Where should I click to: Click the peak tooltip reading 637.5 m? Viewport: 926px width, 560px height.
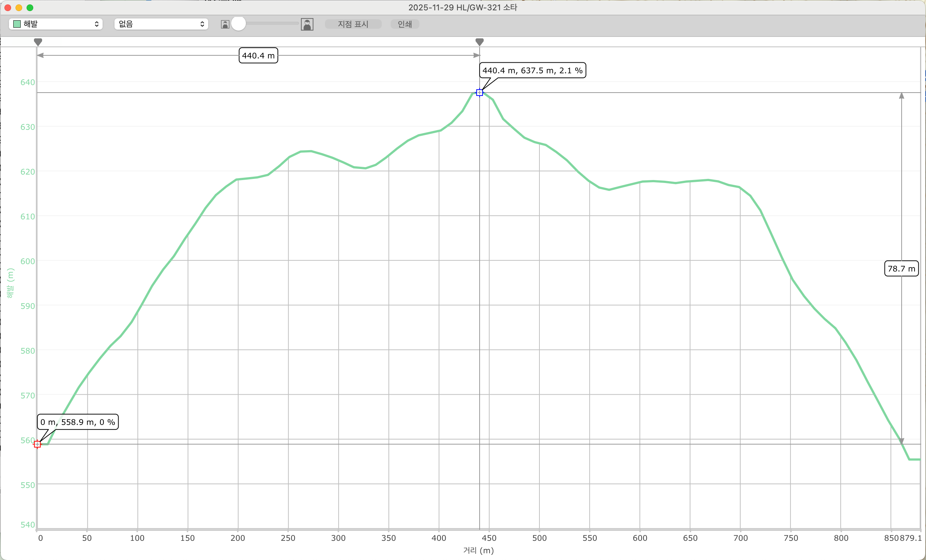(532, 70)
